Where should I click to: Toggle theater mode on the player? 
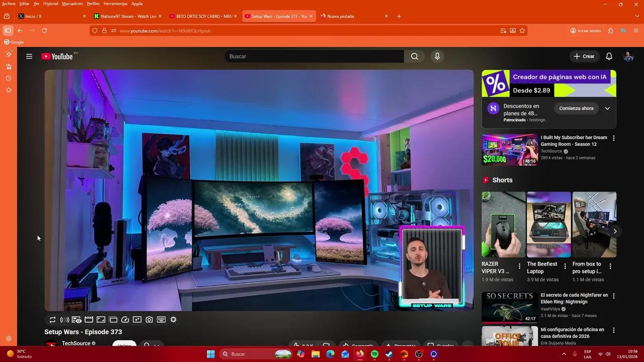point(89,319)
